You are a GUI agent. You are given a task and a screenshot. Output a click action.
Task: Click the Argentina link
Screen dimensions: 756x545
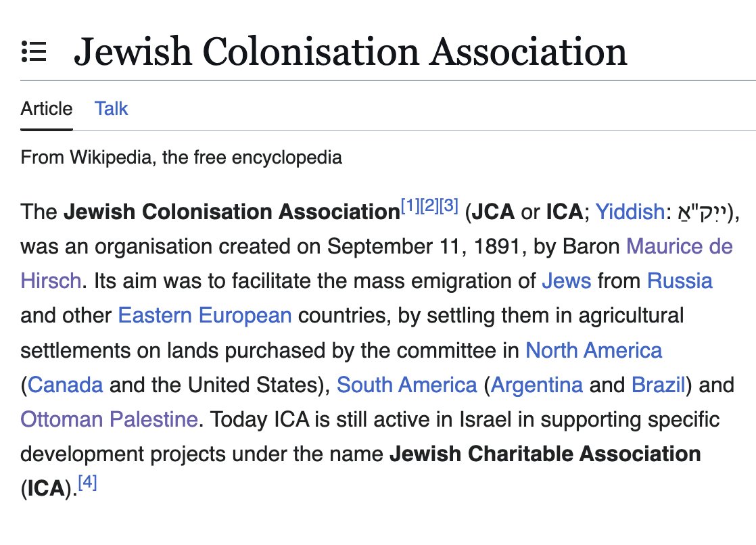pyautogui.click(x=537, y=385)
